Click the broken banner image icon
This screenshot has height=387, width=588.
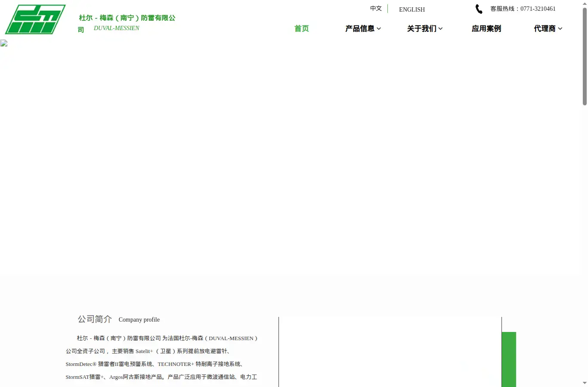[x=4, y=43]
